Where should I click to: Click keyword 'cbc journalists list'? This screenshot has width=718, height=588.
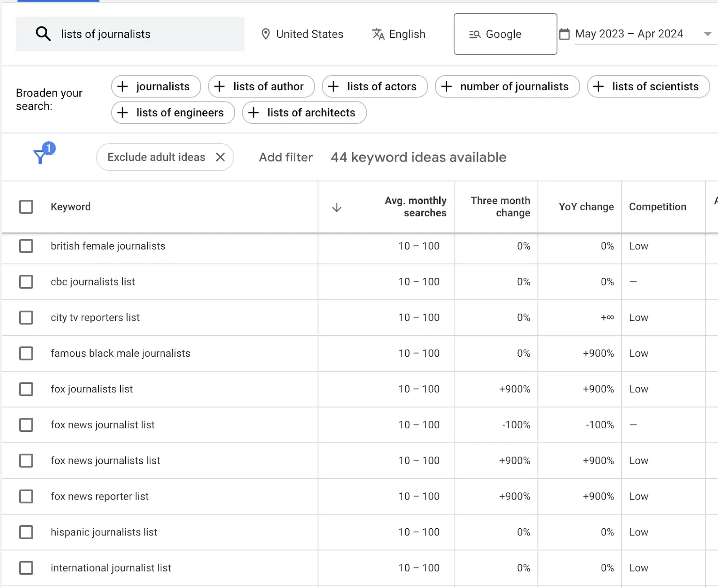93,282
